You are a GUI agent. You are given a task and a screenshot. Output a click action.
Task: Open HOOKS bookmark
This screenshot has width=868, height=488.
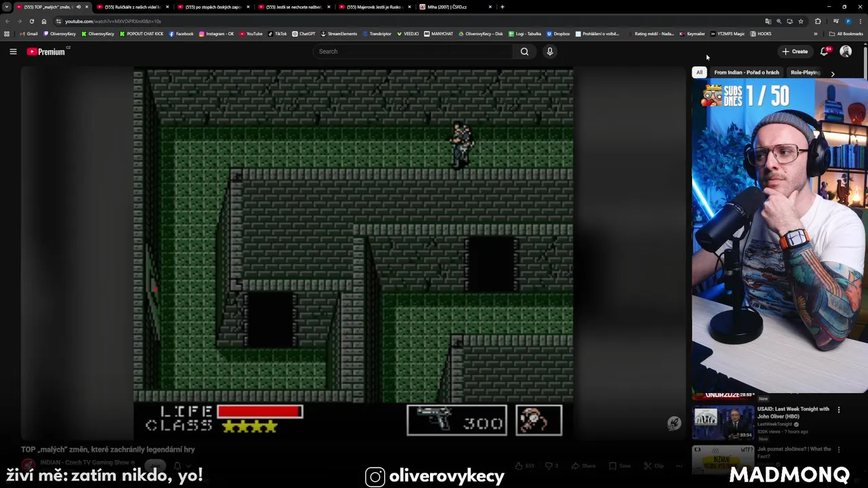click(761, 34)
